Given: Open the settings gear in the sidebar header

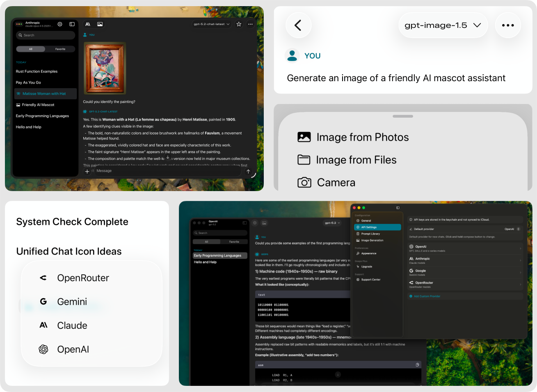Looking at the screenshot, I should [59, 24].
